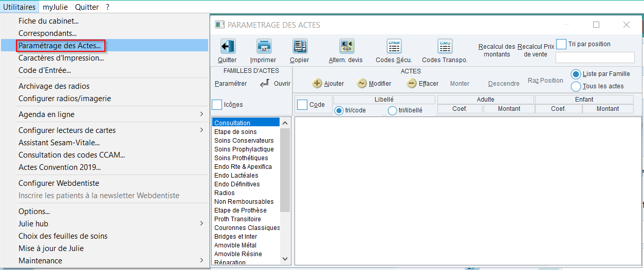Click Quitter in the menu bar
The width and height of the screenshot is (644, 270).
tap(87, 7)
